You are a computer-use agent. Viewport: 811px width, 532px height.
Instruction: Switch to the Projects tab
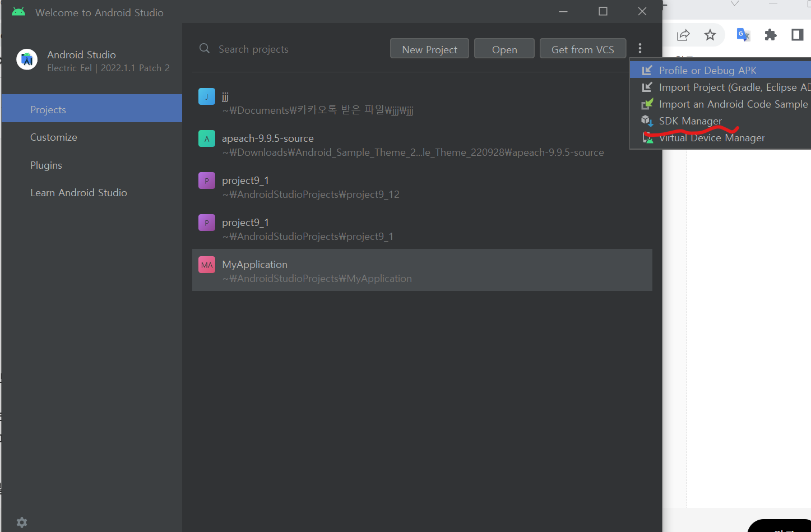point(92,109)
